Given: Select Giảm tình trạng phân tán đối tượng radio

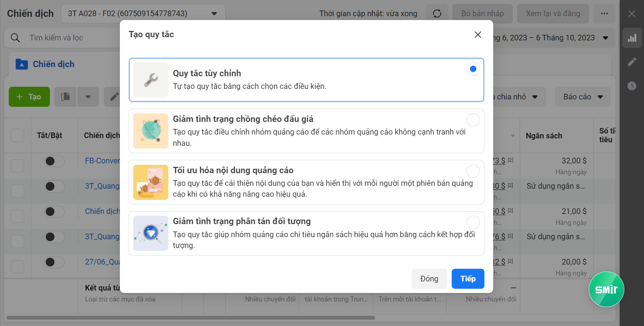Looking at the screenshot, I should tap(473, 222).
